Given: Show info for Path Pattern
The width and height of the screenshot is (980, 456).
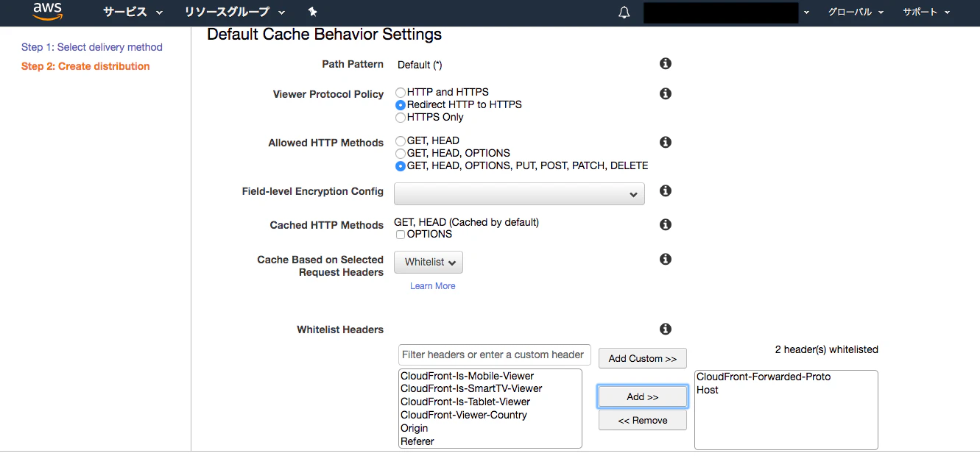Looking at the screenshot, I should click(666, 64).
